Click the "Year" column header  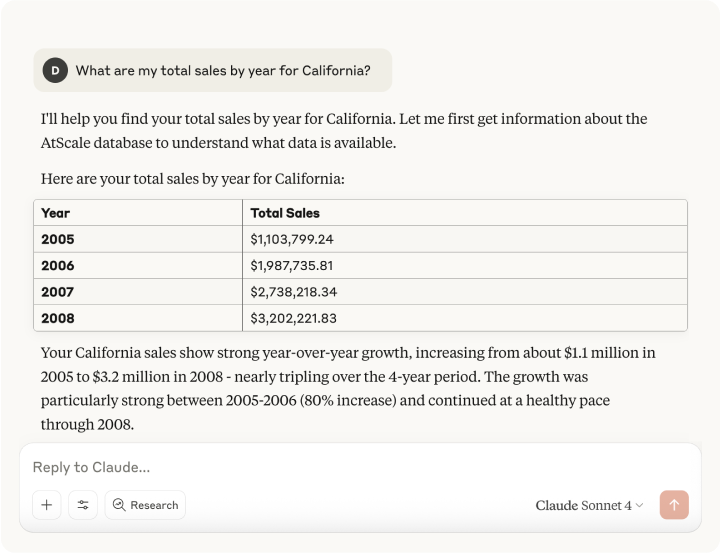pyautogui.click(x=56, y=213)
